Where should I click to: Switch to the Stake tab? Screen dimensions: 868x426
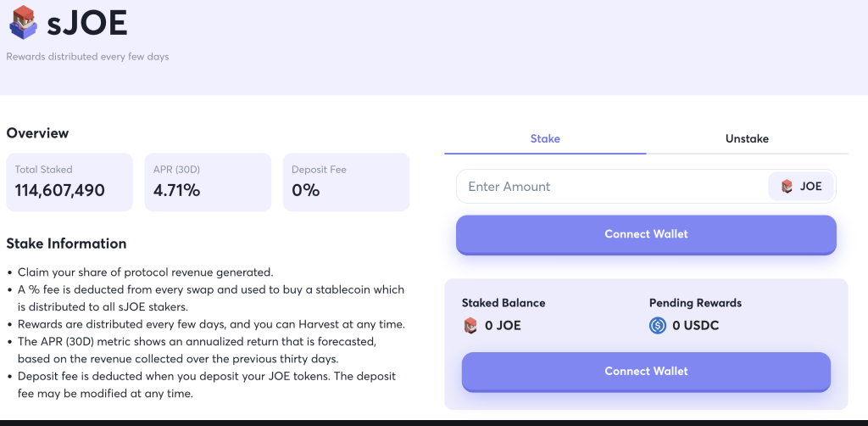coord(545,138)
